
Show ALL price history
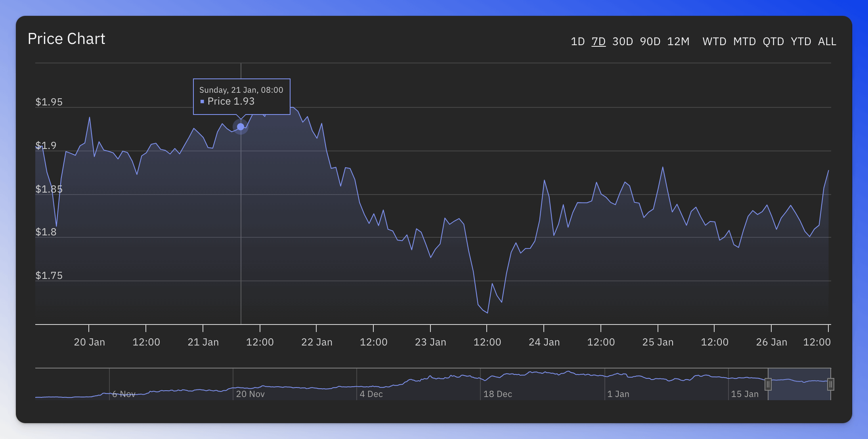(x=827, y=42)
